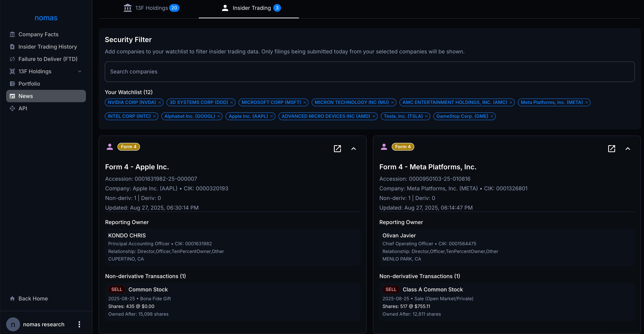This screenshot has height=334, width=644.
Task: Click the Failure to Deliver sidebar icon
Action: [12, 59]
